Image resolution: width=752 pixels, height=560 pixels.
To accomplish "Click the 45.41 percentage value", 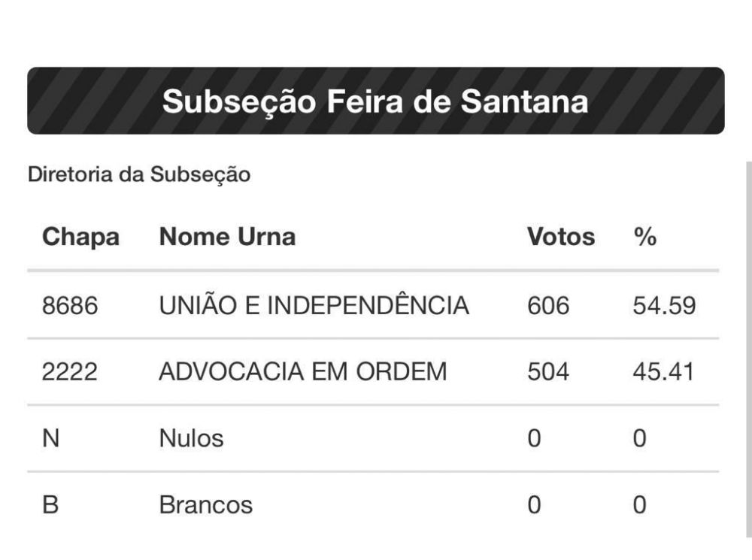I will (x=664, y=371).
